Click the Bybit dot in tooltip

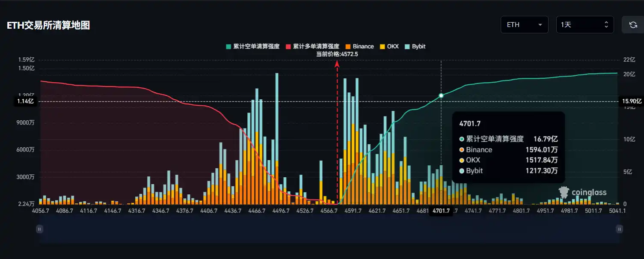[x=462, y=171]
